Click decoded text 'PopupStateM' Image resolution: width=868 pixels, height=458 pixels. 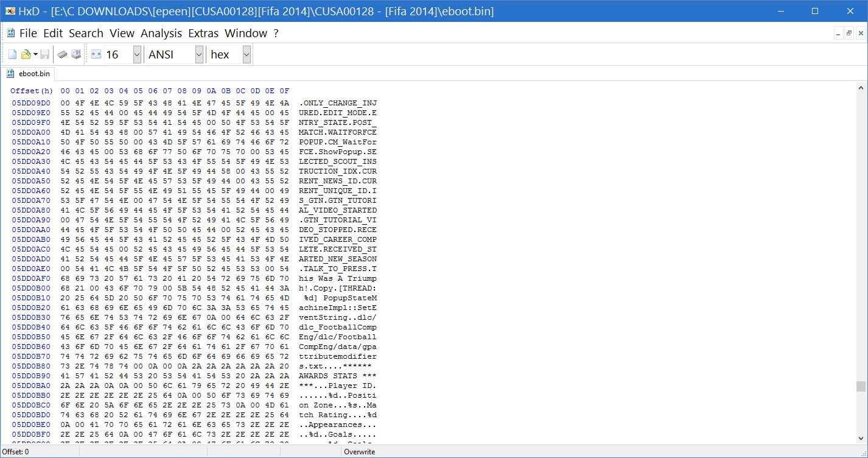point(350,298)
